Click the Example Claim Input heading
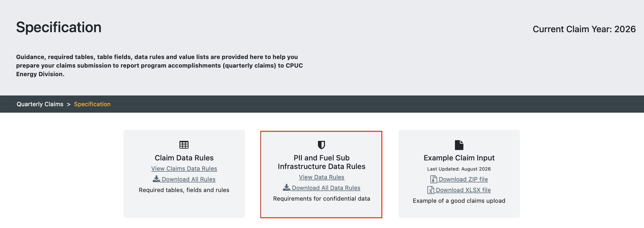 click(x=459, y=158)
